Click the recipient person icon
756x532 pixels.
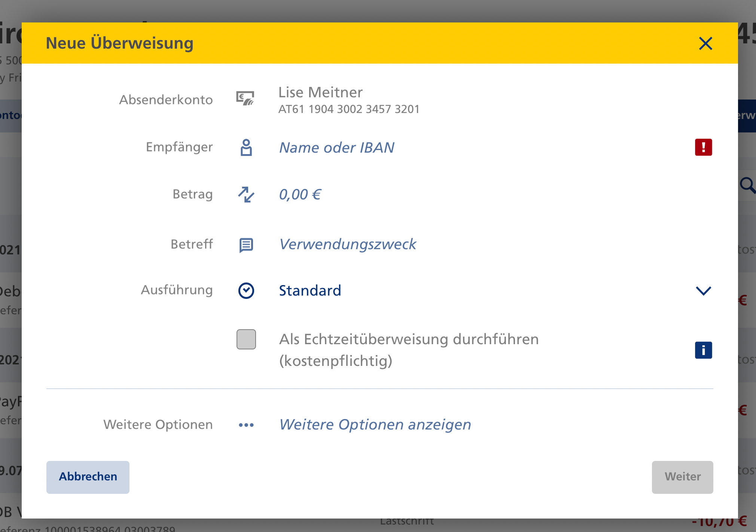pos(246,147)
